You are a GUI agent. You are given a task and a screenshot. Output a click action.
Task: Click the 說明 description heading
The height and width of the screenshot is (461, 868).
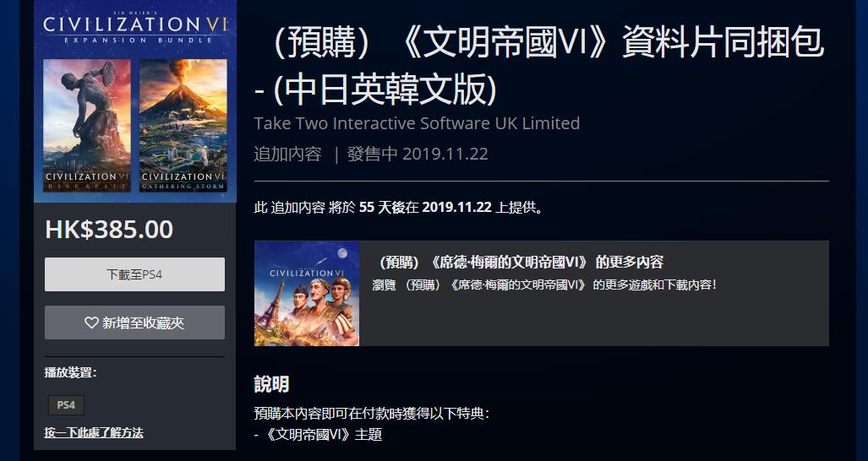click(271, 385)
